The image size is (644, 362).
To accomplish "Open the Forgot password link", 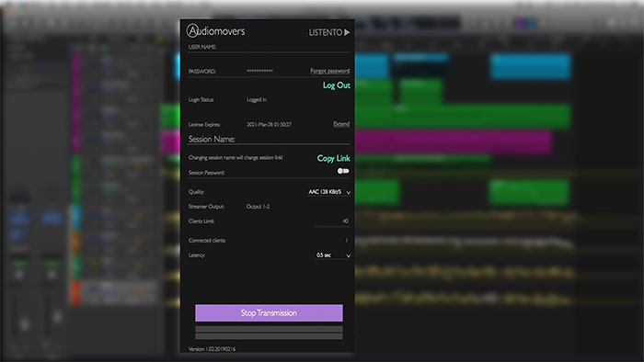I will pyautogui.click(x=329, y=71).
